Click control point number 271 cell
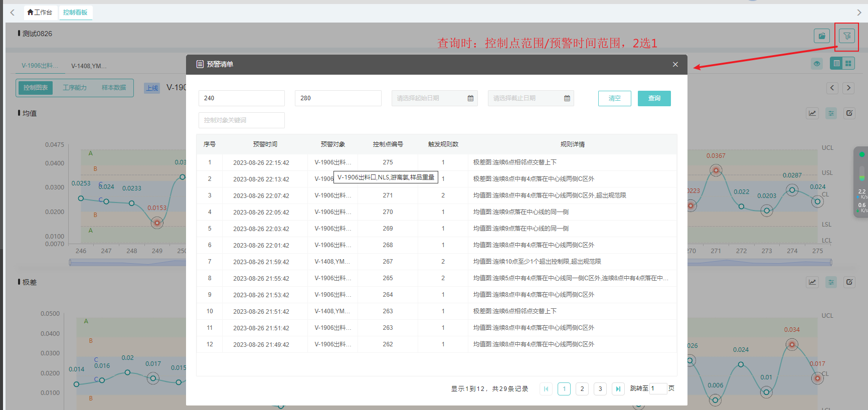The height and width of the screenshot is (410, 868). point(388,195)
